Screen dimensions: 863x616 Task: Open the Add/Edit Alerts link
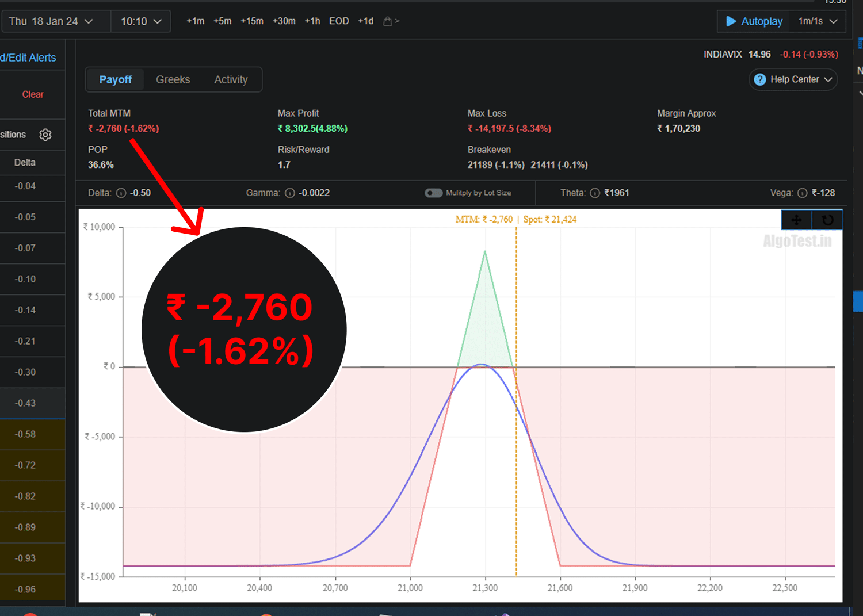click(28, 58)
